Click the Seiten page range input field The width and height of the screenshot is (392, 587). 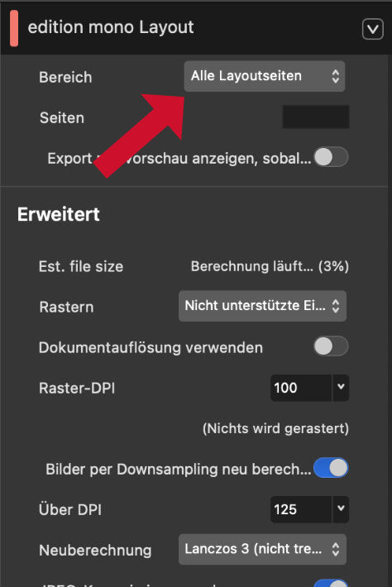click(316, 117)
